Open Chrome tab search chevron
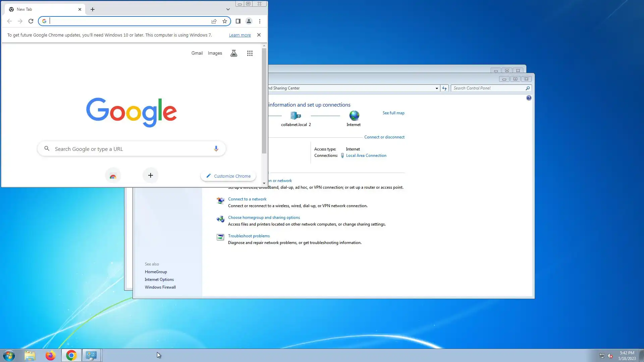This screenshot has height=362, width=644. point(228,9)
